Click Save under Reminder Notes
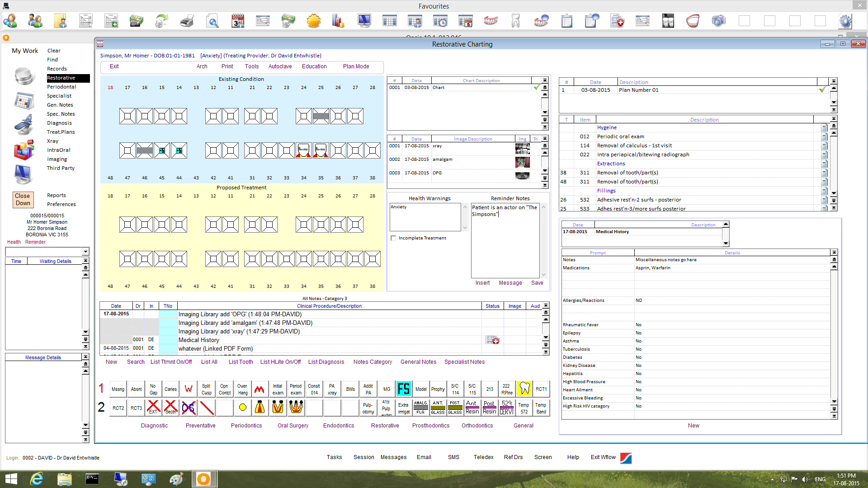Viewport: 868px width, 488px height. [x=537, y=283]
